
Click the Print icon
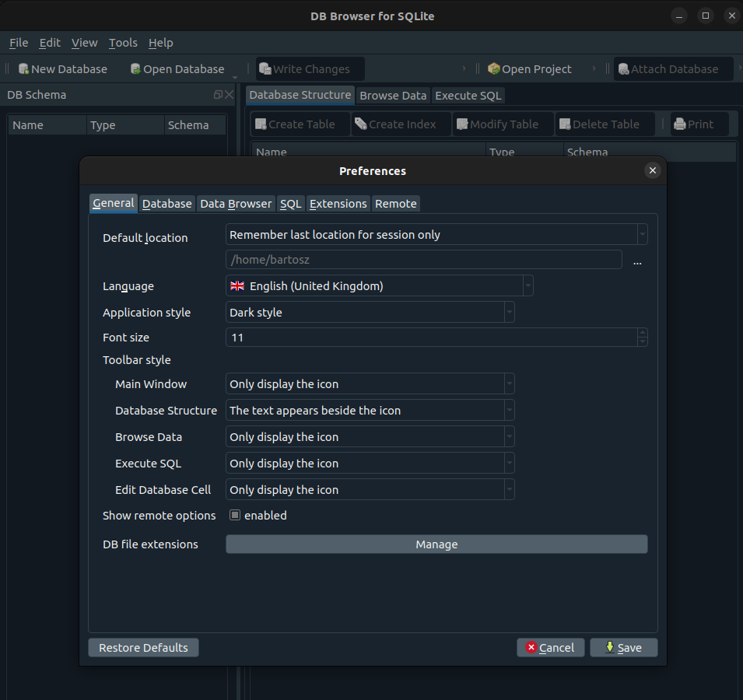[680, 124]
